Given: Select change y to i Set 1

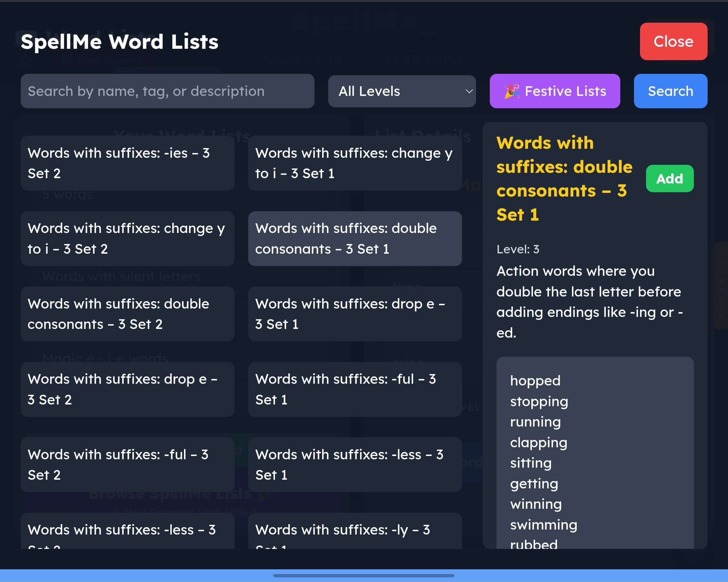Looking at the screenshot, I should 355,163.
